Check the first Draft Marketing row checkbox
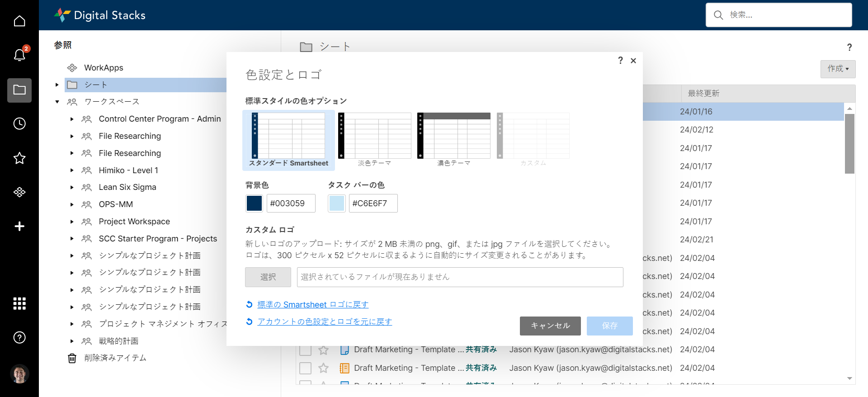Image resolution: width=868 pixels, height=397 pixels. click(x=306, y=350)
